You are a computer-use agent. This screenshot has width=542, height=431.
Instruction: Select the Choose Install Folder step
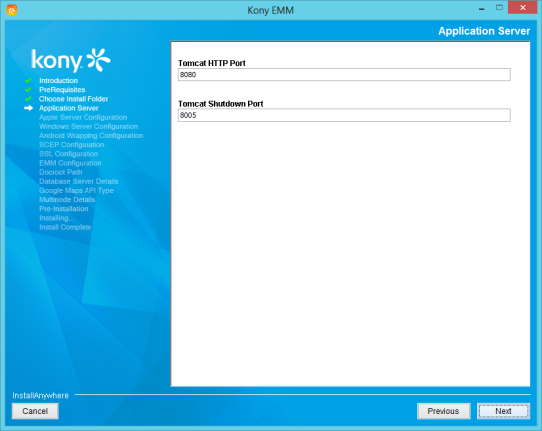[x=74, y=99]
